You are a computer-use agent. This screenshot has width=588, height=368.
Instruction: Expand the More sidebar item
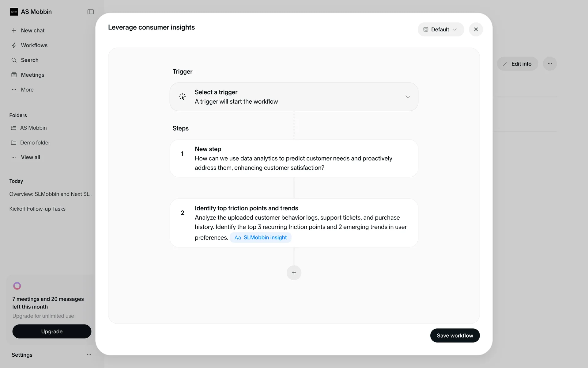[27, 90]
